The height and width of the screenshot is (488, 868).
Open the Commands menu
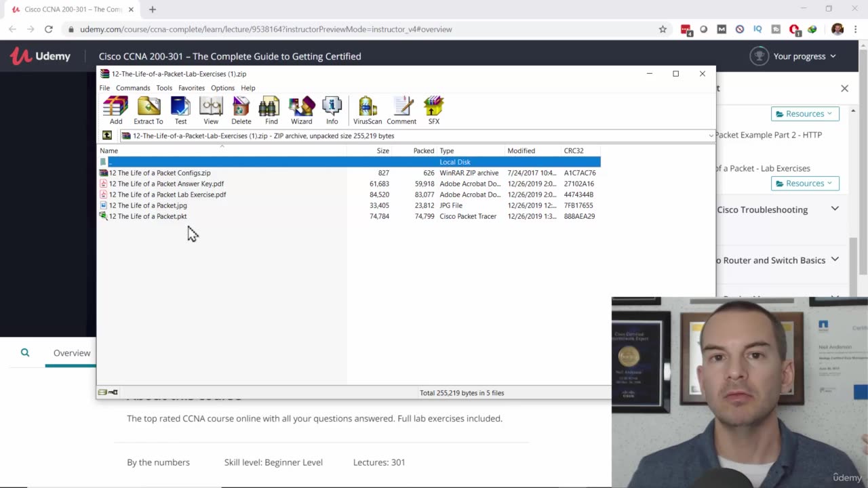click(133, 88)
